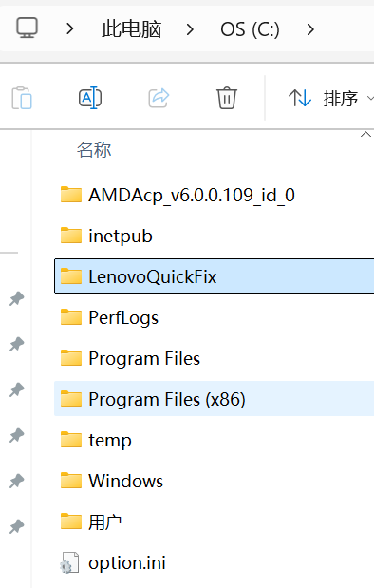This screenshot has width=374, height=588.
Task: Click the topmost pin icon in sidebar
Action: (x=16, y=298)
